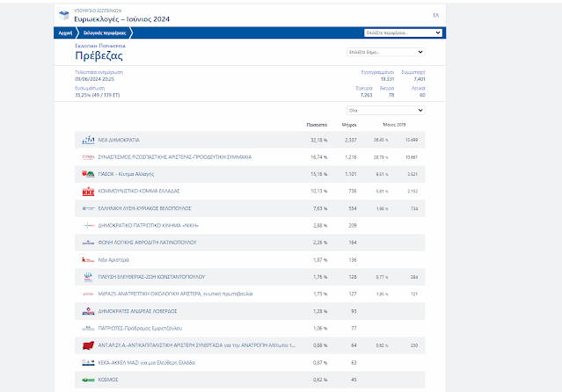Open ΕΛΛΗΝΙΚΗ ΛΥΣΗ-ΚΥΡΙΑΚΟΣ ΒΕΛΟΠΟΥΛΟΣ party link
562x392 pixels.
pyautogui.click(x=144, y=208)
